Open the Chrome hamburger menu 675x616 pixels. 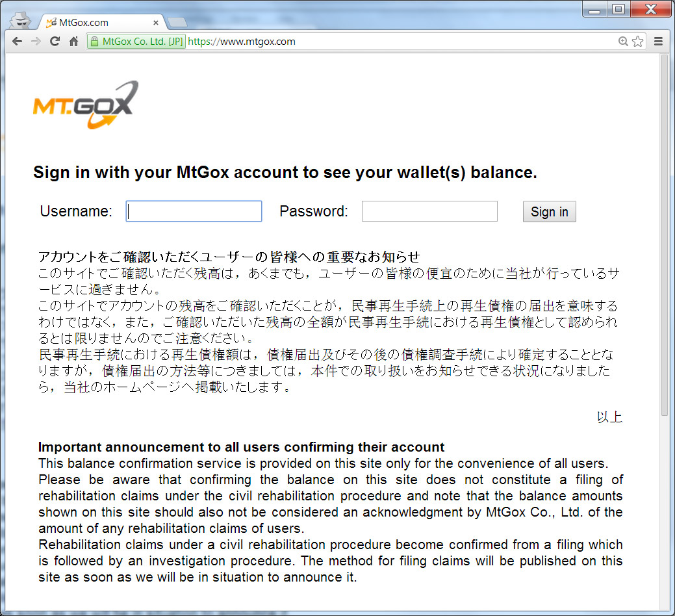coord(658,42)
